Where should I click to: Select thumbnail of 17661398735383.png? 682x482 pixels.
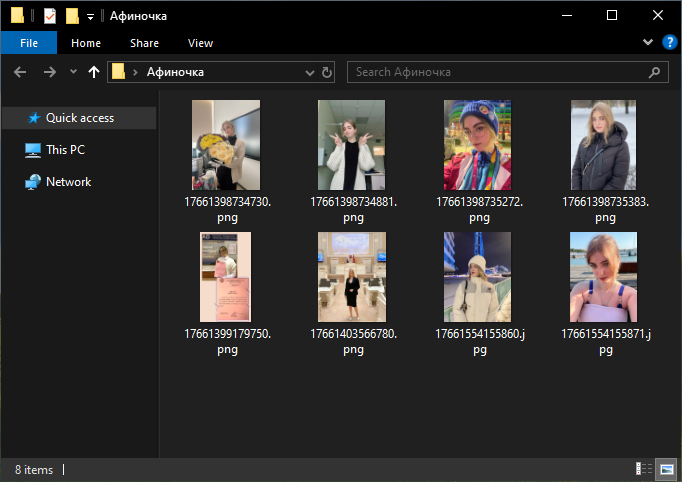[603, 145]
